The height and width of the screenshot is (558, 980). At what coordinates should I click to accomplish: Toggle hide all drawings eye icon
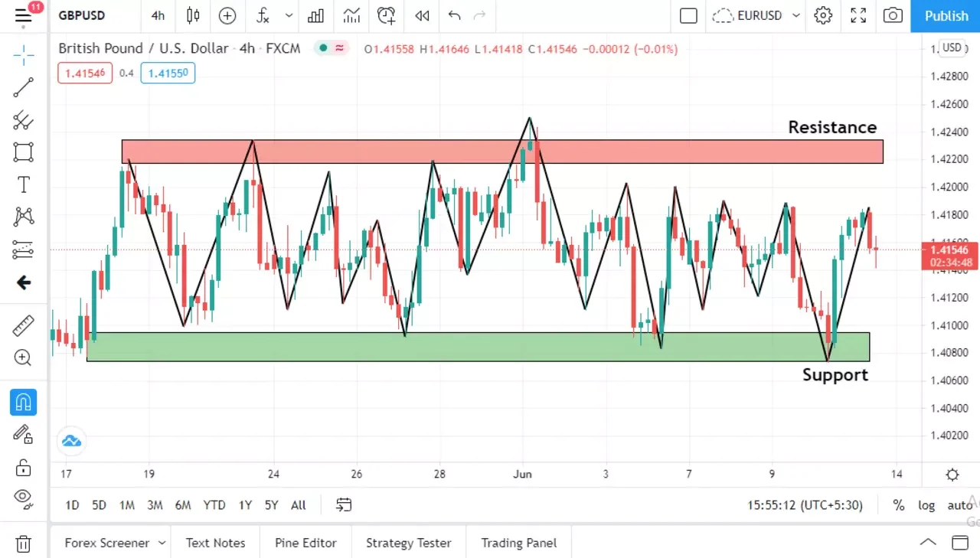click(24, 498)
